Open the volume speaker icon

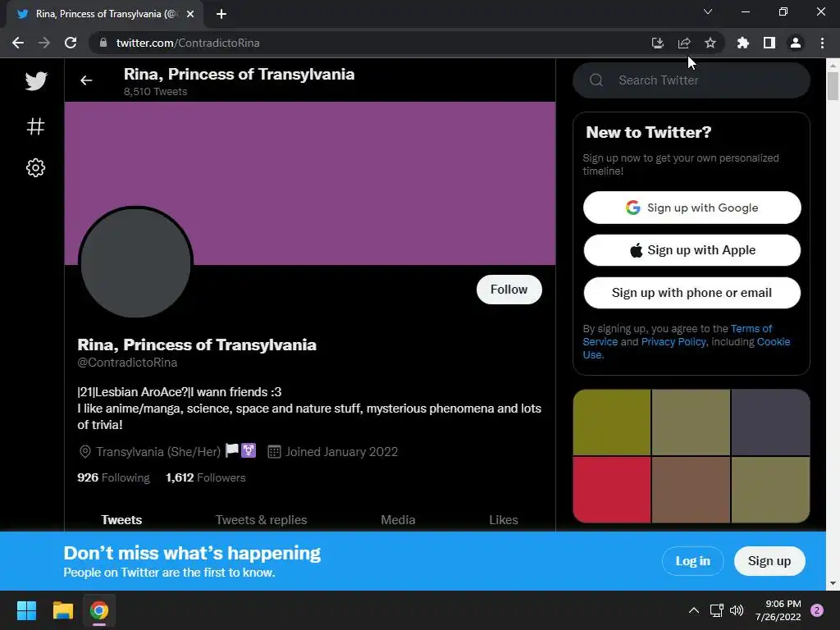click(737, 610)
